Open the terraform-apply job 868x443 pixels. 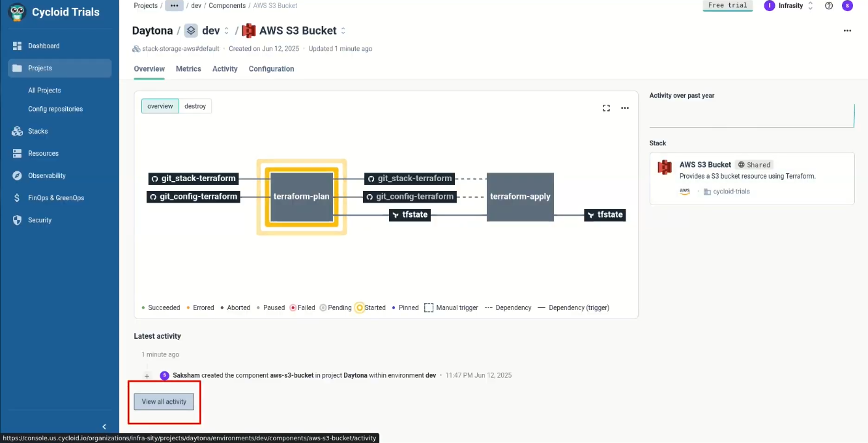[x=520, y=197]
